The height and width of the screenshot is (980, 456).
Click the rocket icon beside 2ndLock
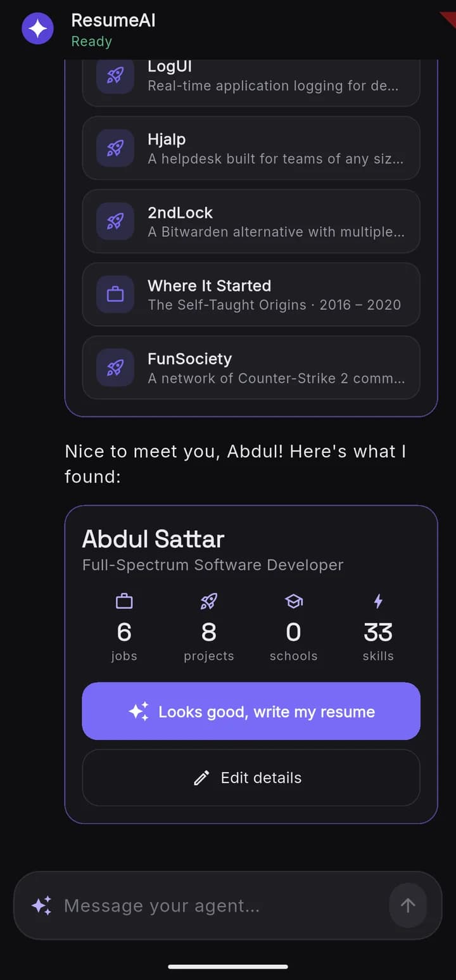tap(115, 221)
